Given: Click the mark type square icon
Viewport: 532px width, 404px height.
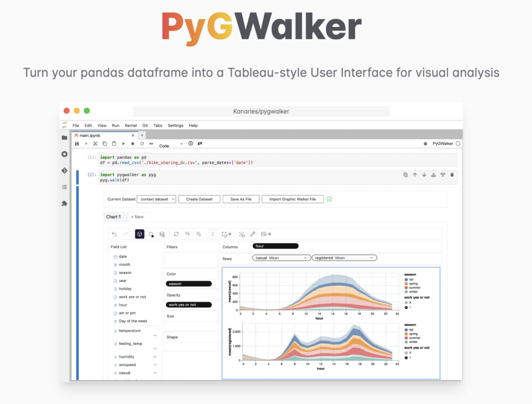Looking at the screenshot, I should (151, 235).
